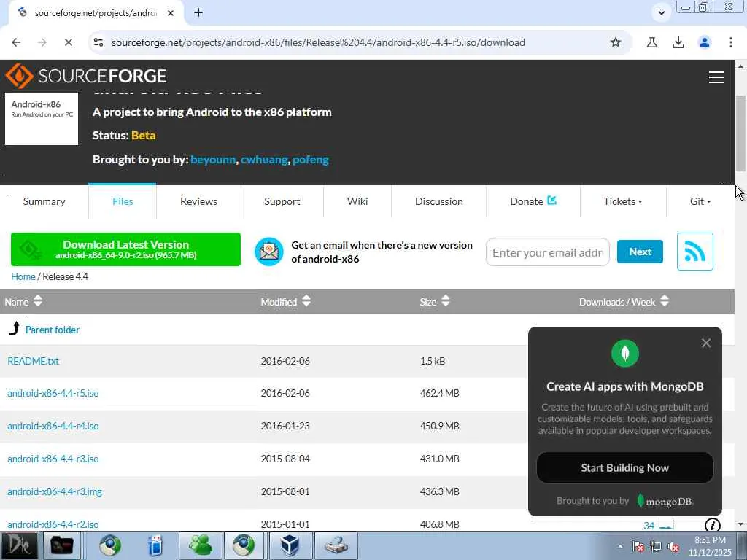This screenshot has height=560, width=747.
Task: Open the messenger people taskbar icon
Action: (201, 545)
